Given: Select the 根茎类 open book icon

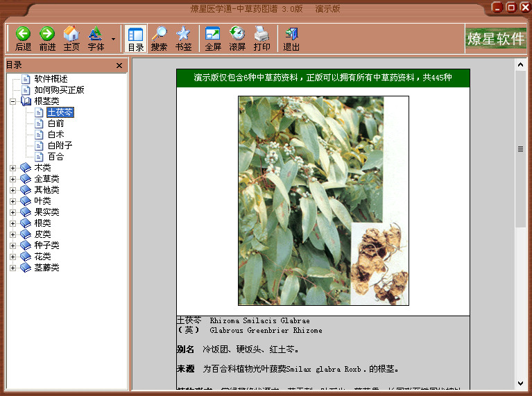Looking at the screenshot, I should coord(26,101).
